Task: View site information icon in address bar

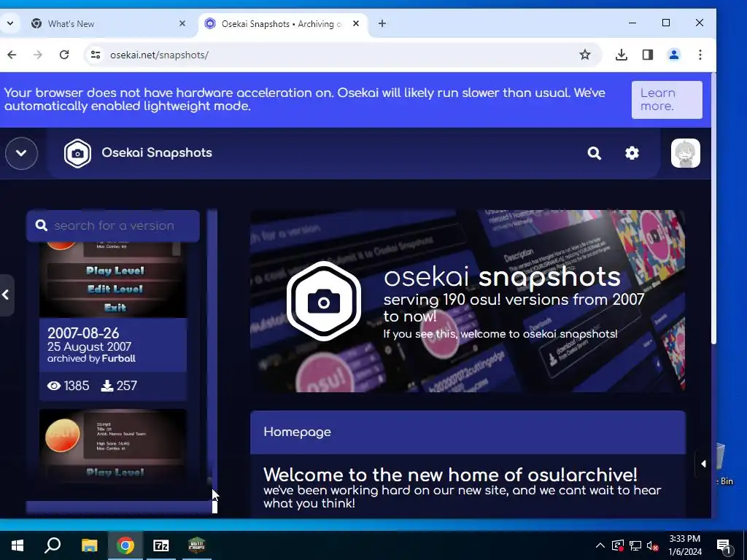Action: (96, 55)
